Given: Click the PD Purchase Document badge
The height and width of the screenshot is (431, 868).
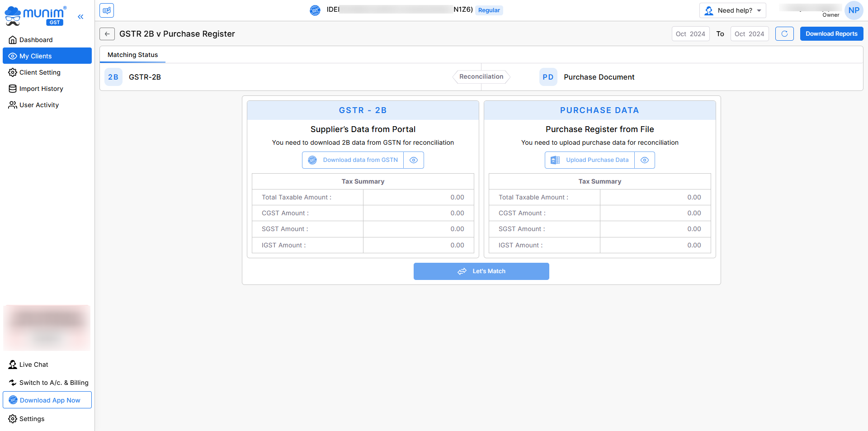Looking at the screenshot, I should [x=548, y=77].
